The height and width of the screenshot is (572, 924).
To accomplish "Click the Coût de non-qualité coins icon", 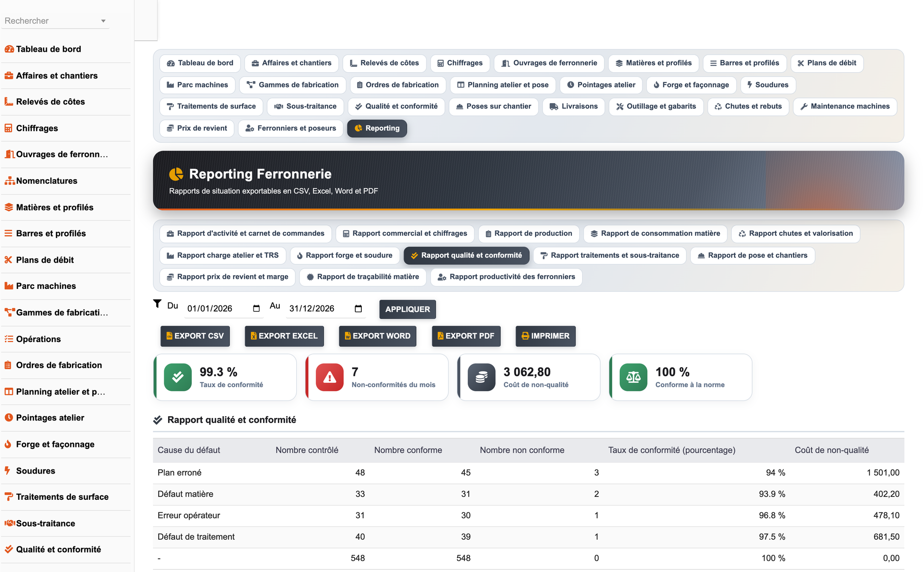I will [x=481, y=377].
